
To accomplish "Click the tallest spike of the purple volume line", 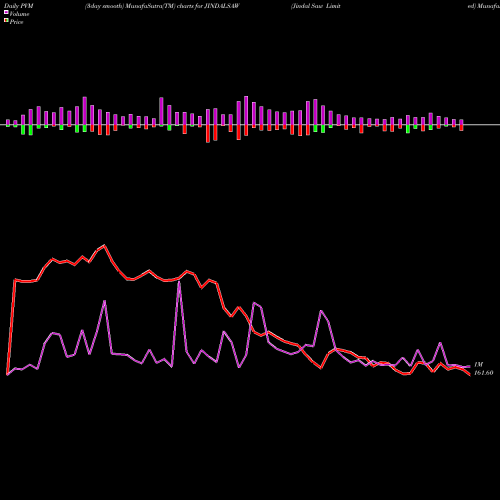I will (179, 282).
